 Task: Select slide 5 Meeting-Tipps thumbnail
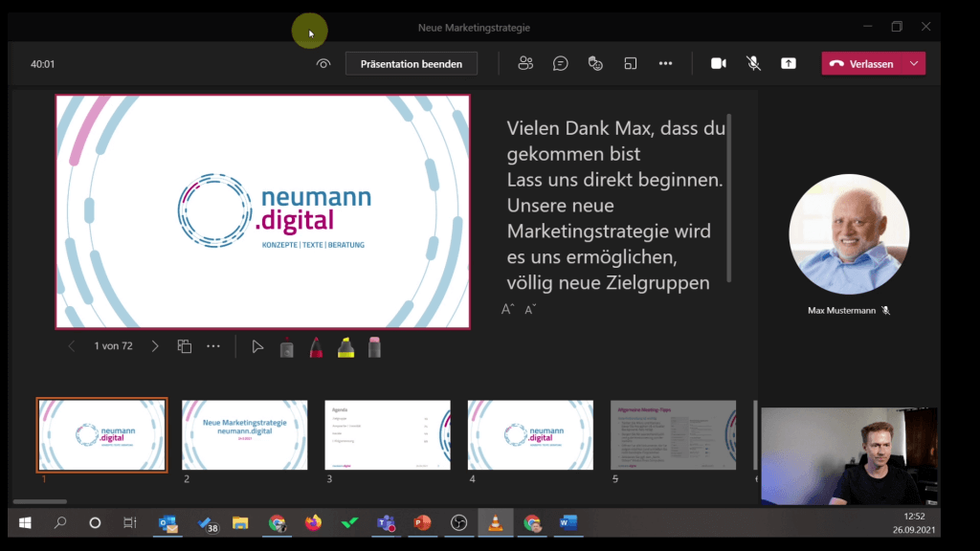pyautogui.click(x=673, y=435)
